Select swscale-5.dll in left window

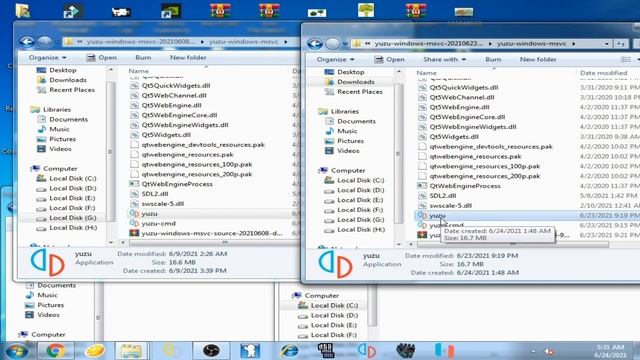[x=162, y=204]
